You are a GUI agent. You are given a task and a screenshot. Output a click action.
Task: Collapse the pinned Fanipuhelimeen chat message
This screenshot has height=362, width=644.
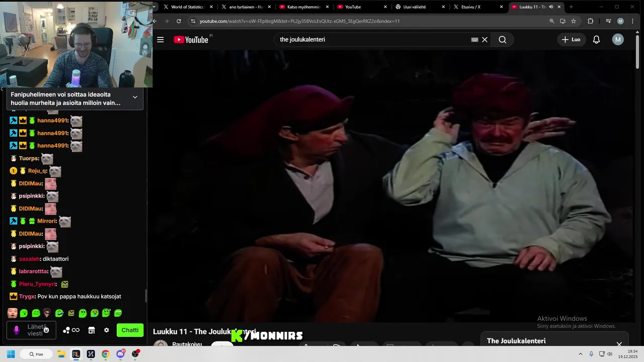(135, 97)
